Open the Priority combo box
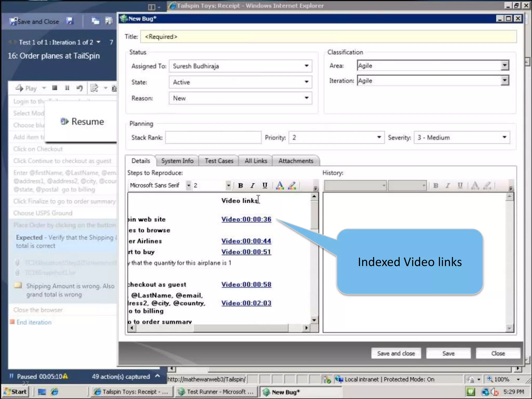This screenshot has height=399, width=532. pyautogui.click(x=379, y=137)
